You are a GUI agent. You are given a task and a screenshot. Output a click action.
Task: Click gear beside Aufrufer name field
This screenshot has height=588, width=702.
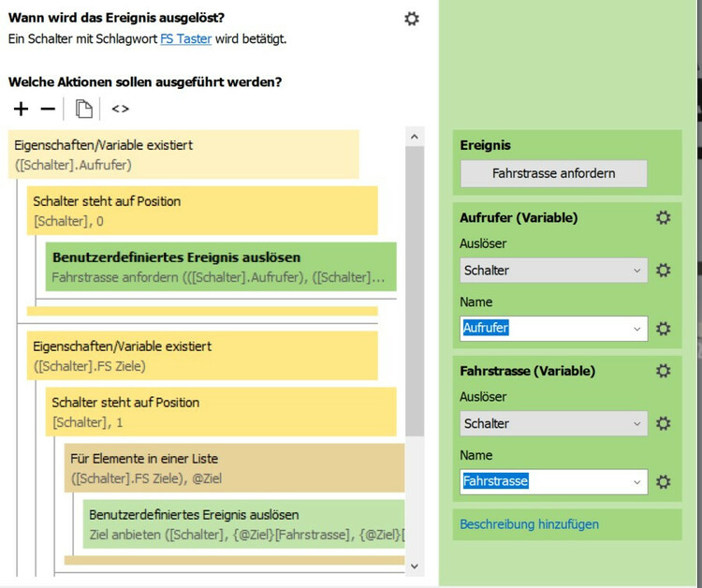663,329
